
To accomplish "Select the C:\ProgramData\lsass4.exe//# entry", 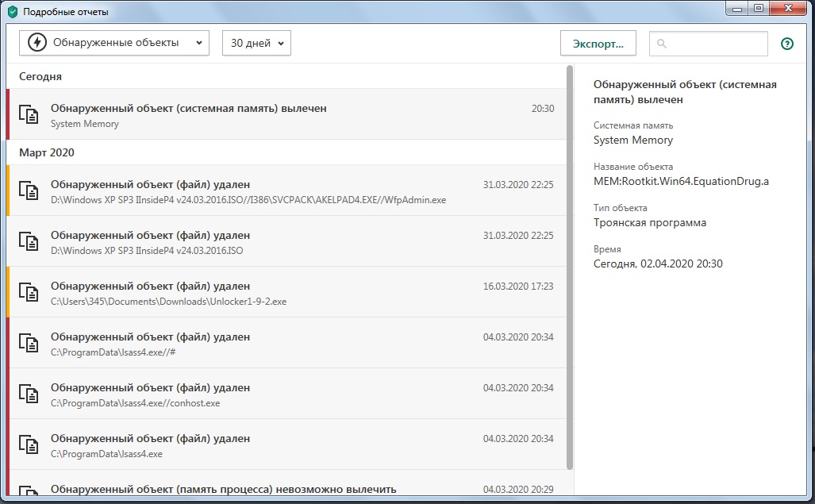I will (286, 343).
